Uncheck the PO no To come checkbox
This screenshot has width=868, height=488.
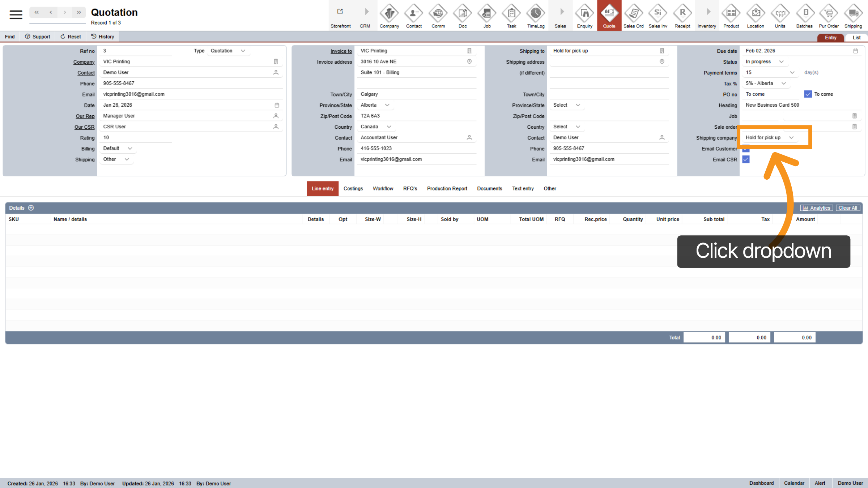point(808,94)
